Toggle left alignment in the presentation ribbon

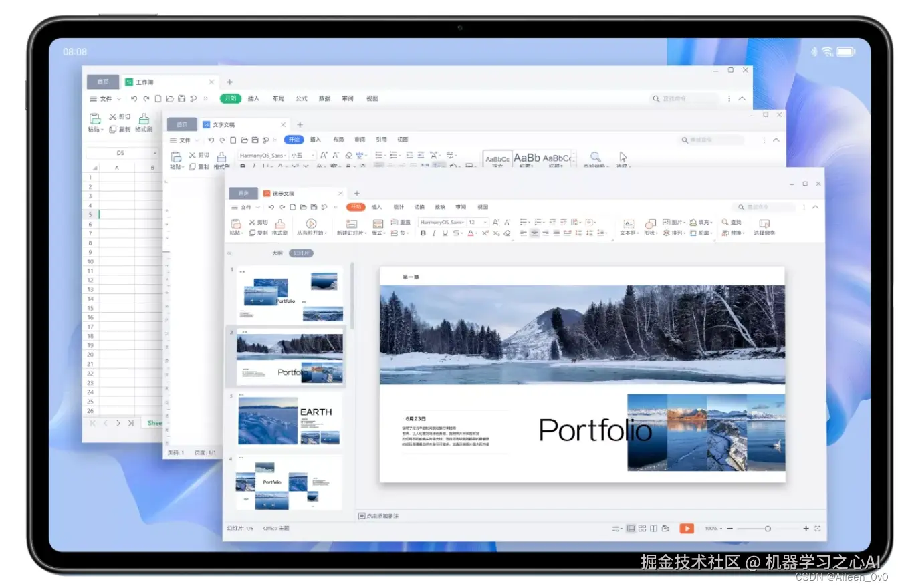point(524,233)
